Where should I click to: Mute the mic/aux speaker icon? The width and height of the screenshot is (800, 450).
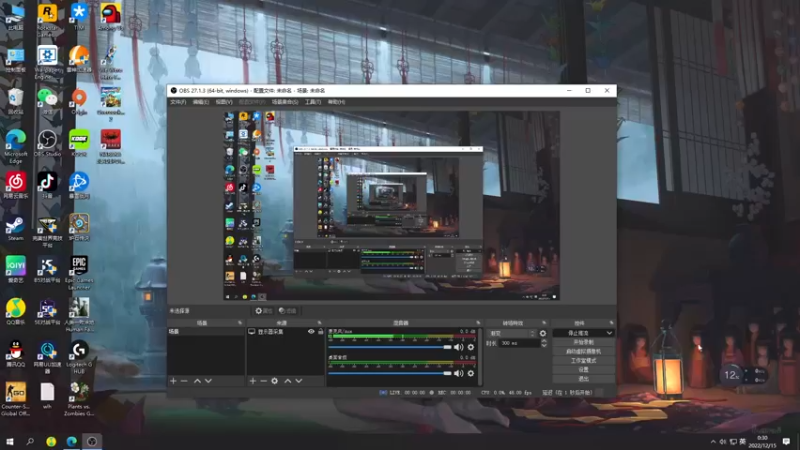pos(459,347)
